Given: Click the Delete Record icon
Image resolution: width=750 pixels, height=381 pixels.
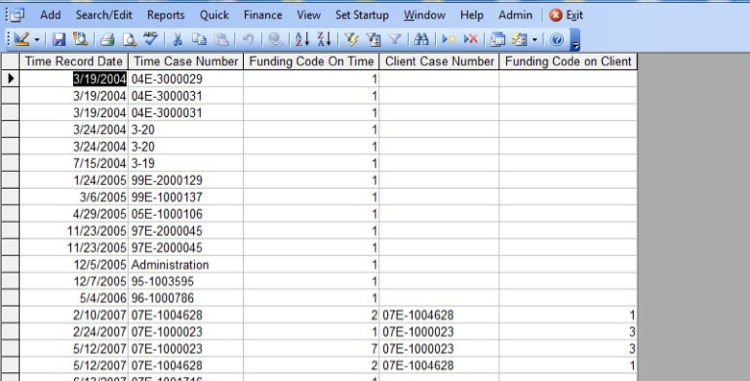Looking at the screenshot, I should pyautogui.click(x=471, y=39).
